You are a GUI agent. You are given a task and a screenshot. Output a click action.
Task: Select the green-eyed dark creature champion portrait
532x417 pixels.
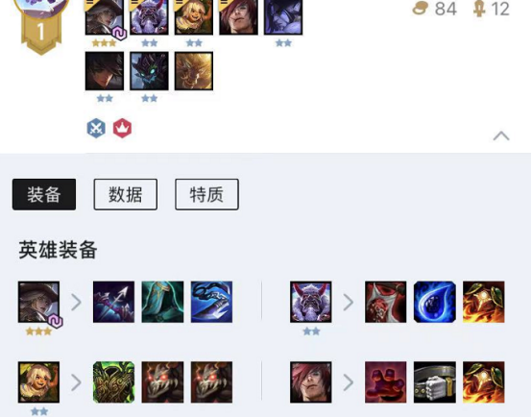(x=149, y=71)
